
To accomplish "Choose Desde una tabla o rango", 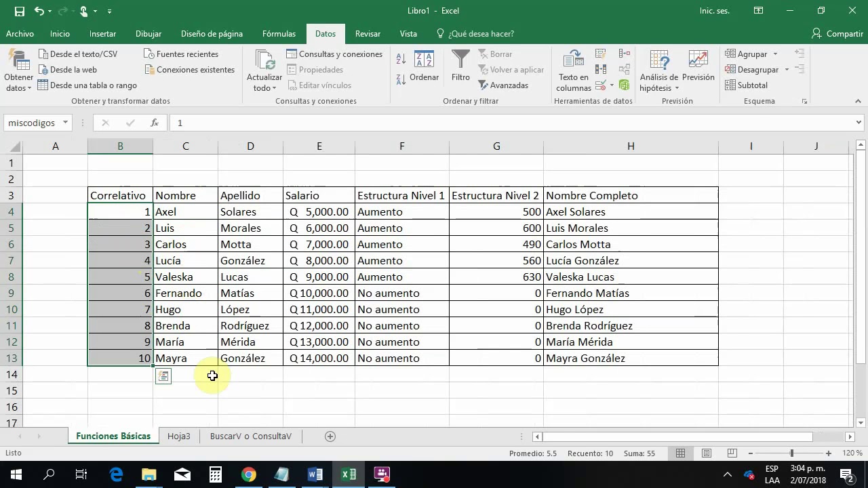I will (87, 85).
